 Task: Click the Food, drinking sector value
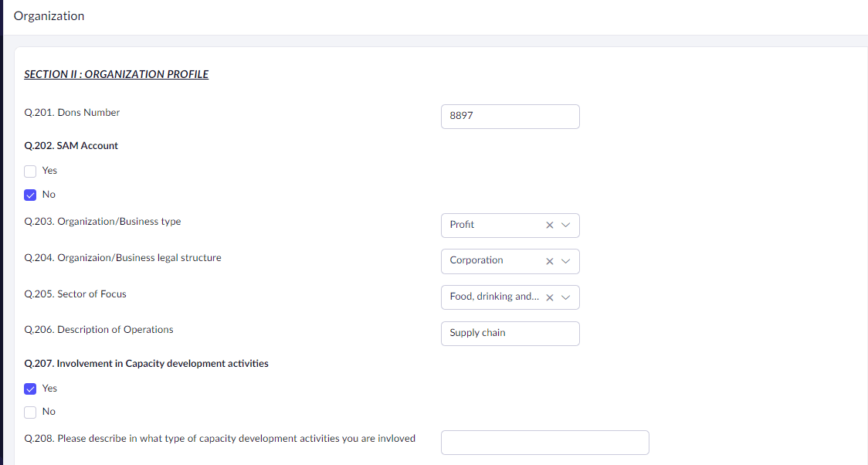(494, 297)
